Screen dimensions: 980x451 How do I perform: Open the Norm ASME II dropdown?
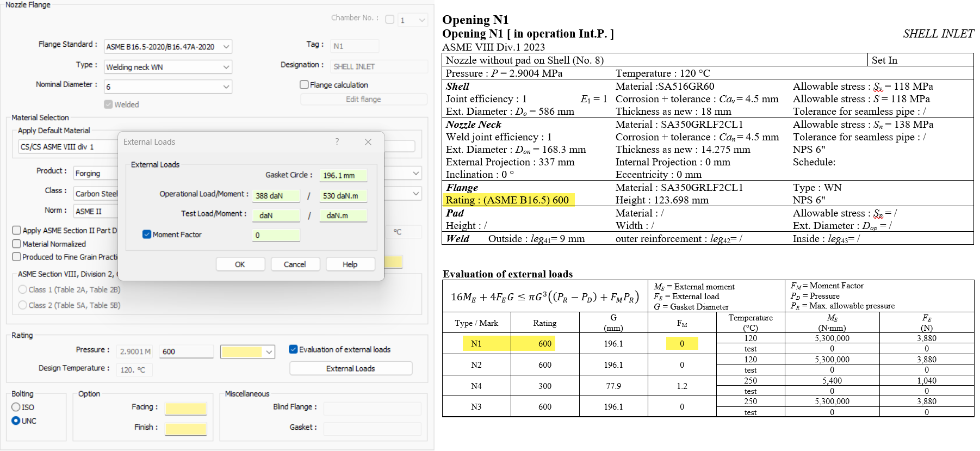(96, 211)
